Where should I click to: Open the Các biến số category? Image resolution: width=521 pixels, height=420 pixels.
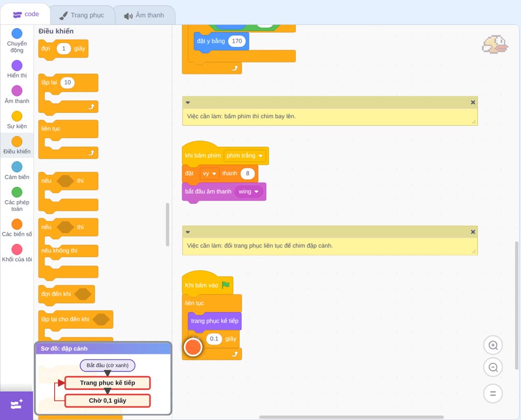pos(17,228)
